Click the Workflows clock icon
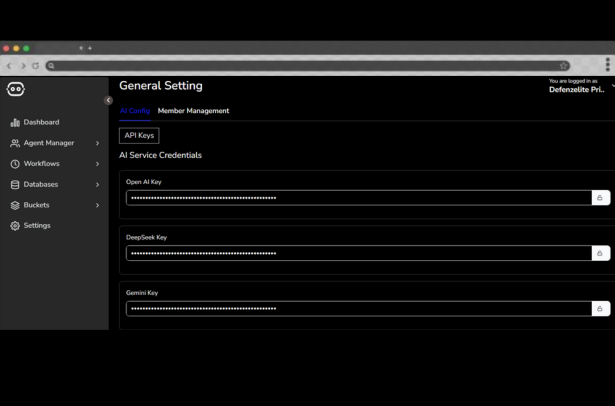 click(x=15, y=164)
